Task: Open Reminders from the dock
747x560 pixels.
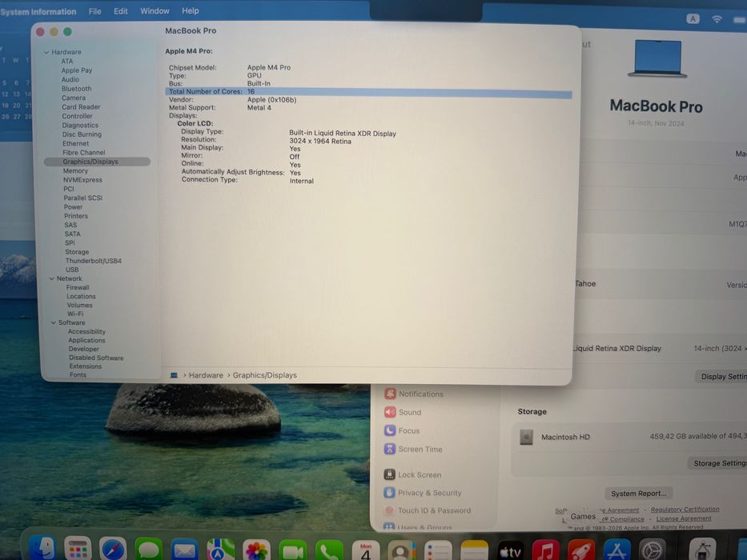Action: coord(438,551)
